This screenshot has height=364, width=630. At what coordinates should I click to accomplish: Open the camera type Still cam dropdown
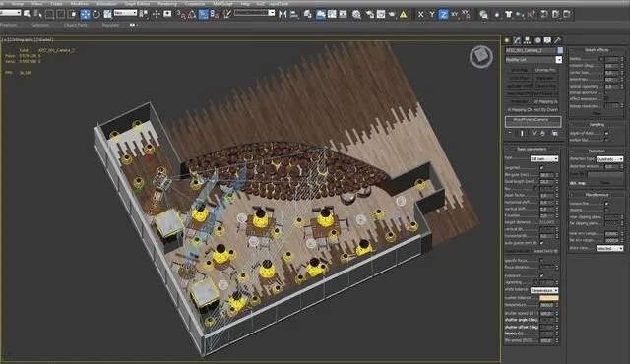pos(544,159)
